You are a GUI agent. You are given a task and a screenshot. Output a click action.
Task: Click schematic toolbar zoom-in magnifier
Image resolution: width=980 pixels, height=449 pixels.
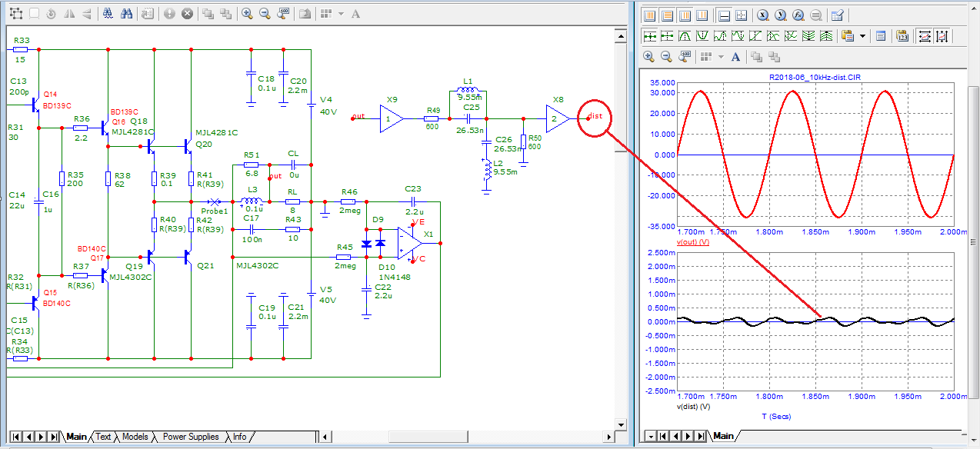click(247, 14)
